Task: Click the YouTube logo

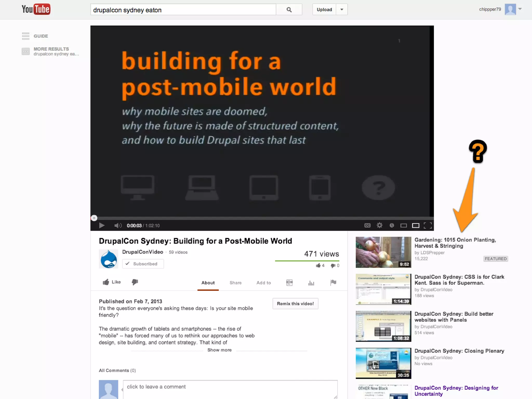Action: (36, 9)
